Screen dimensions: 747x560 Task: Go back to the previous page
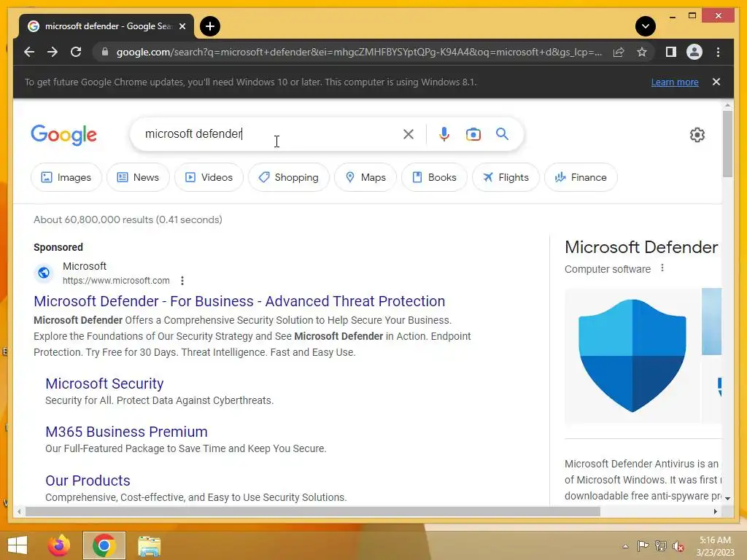pos(29,52)
